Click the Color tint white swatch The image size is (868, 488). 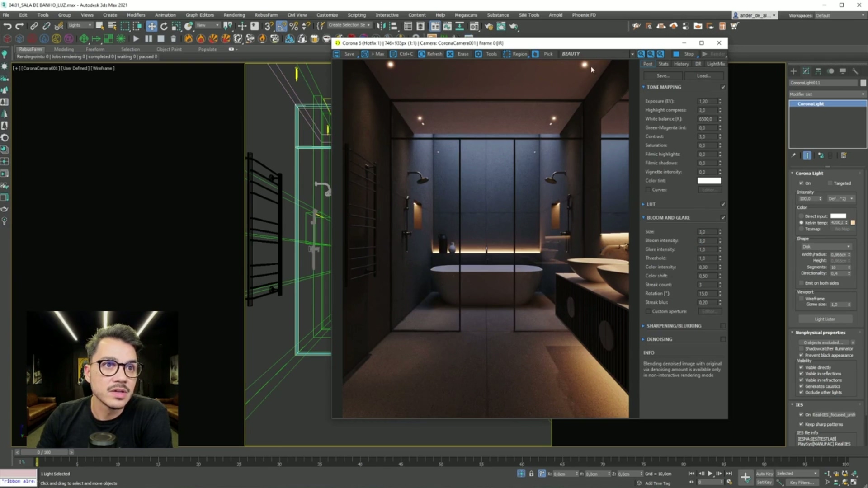pyautogui.click(x=709, y=181)
